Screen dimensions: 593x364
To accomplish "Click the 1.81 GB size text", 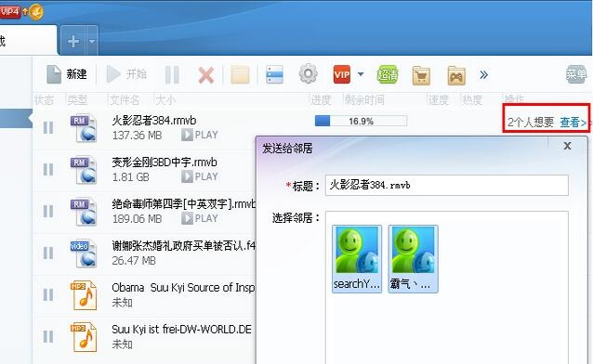I will pyautogui.click(x=130, y=177).
